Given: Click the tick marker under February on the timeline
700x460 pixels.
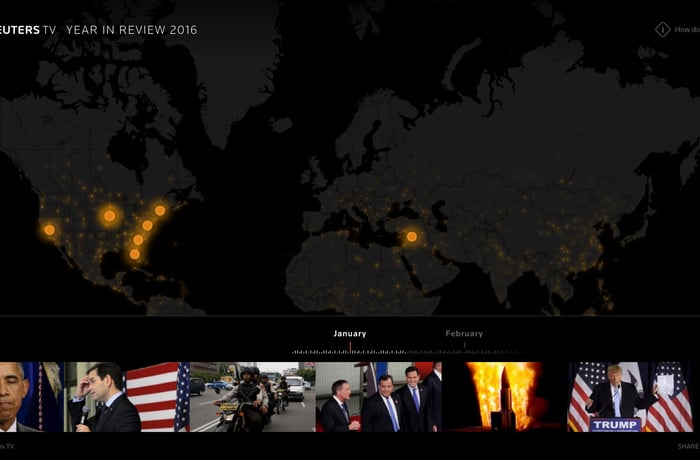Looking at the screenshot, I should [x=464, y=345].
